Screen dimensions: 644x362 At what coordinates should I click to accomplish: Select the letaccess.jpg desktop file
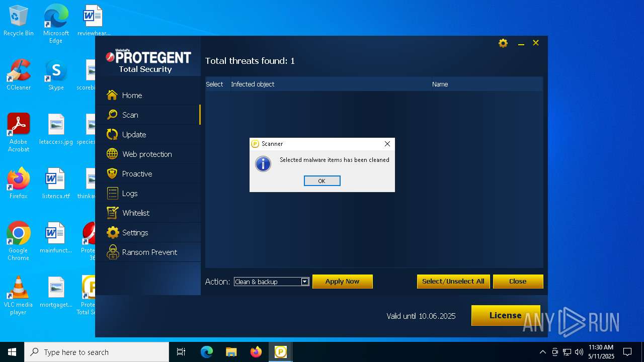(56, 129)
